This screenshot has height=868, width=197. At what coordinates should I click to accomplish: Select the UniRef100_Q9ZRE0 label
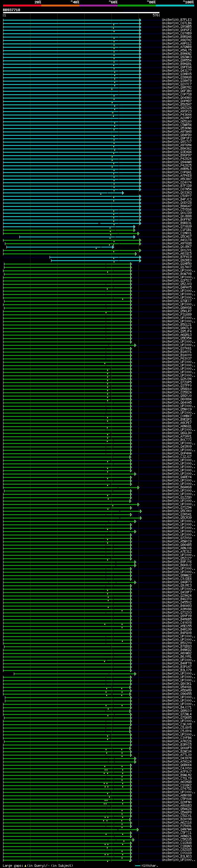tap(177, 260)
